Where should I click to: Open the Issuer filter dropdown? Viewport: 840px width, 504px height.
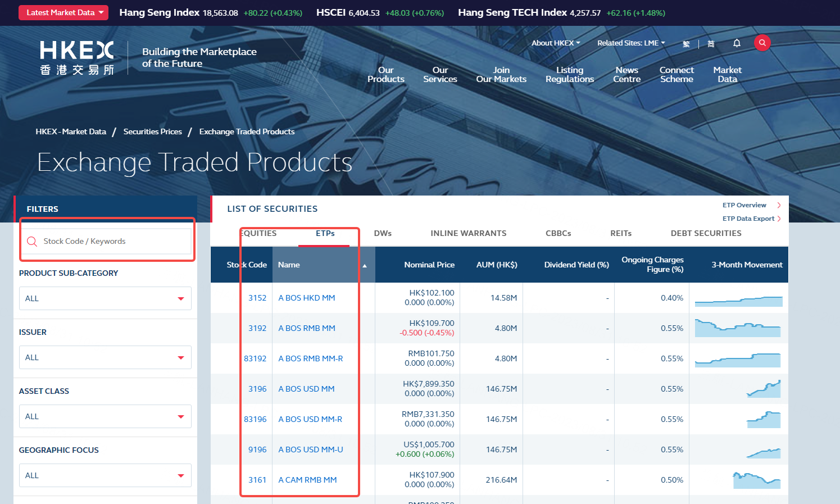pyautogui.click(x=105, y=357)
